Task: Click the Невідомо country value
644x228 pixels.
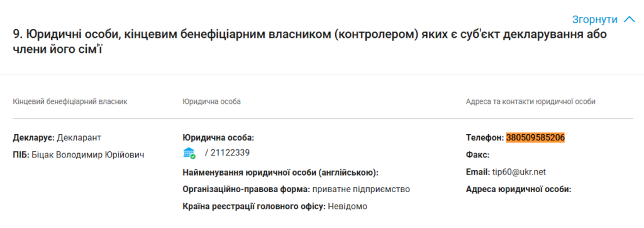Action: point(347,206)
